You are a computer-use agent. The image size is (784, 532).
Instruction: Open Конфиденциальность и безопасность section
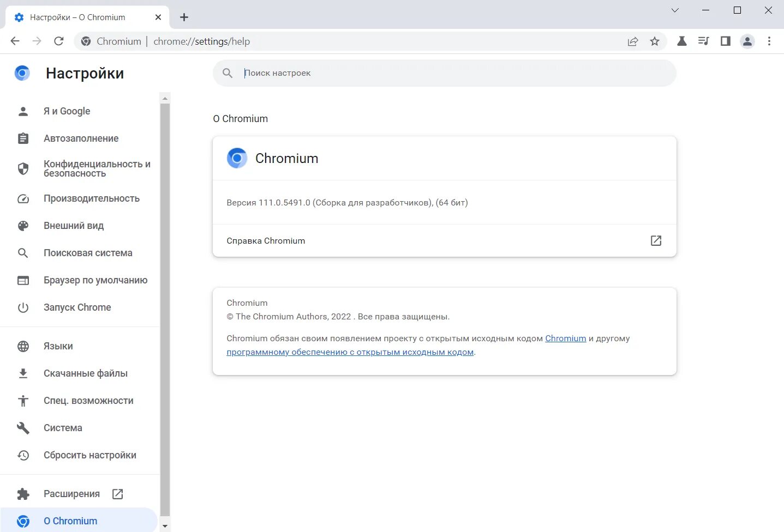tap(79, 168)
